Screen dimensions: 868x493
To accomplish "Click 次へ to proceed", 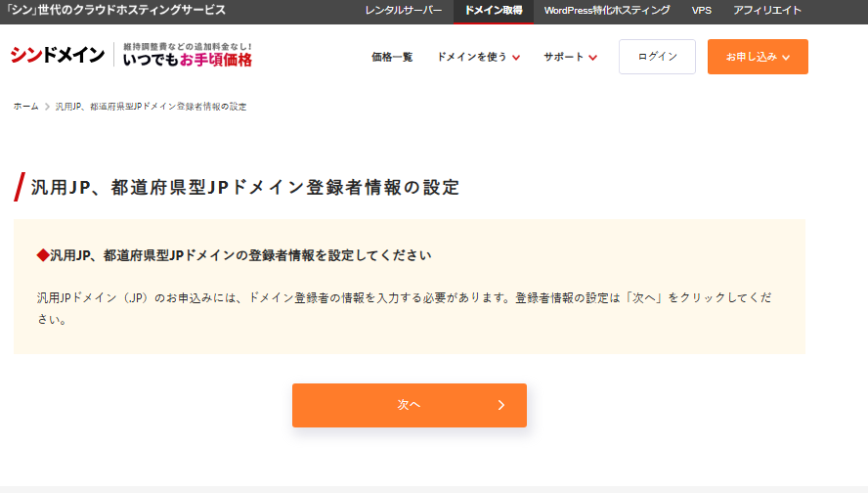I will coord(409,405).
